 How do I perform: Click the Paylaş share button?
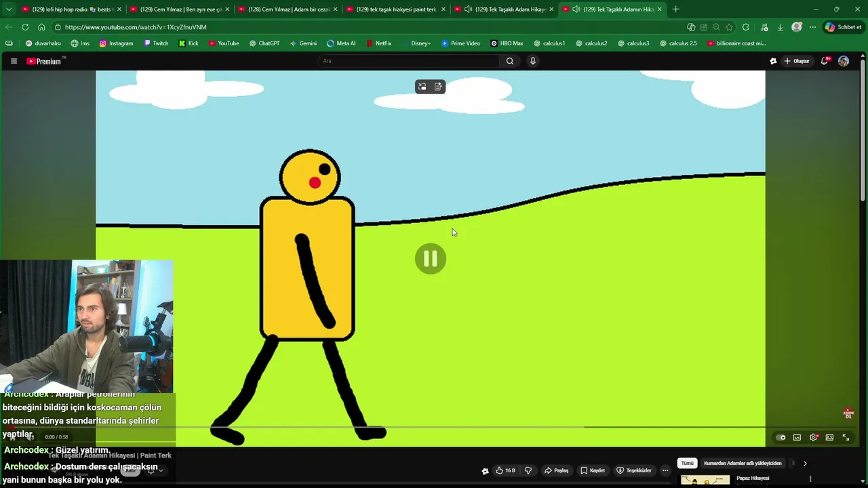tap(556, 470)
